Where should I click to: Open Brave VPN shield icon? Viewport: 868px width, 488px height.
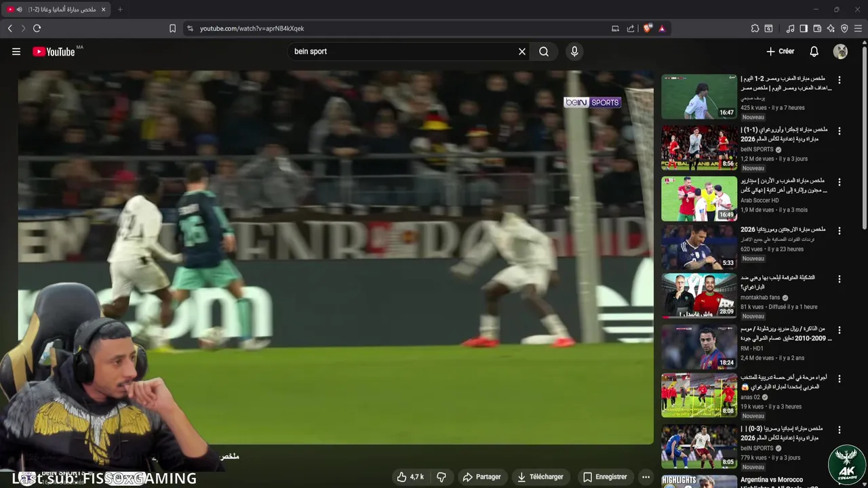click(x=844, y=28)
